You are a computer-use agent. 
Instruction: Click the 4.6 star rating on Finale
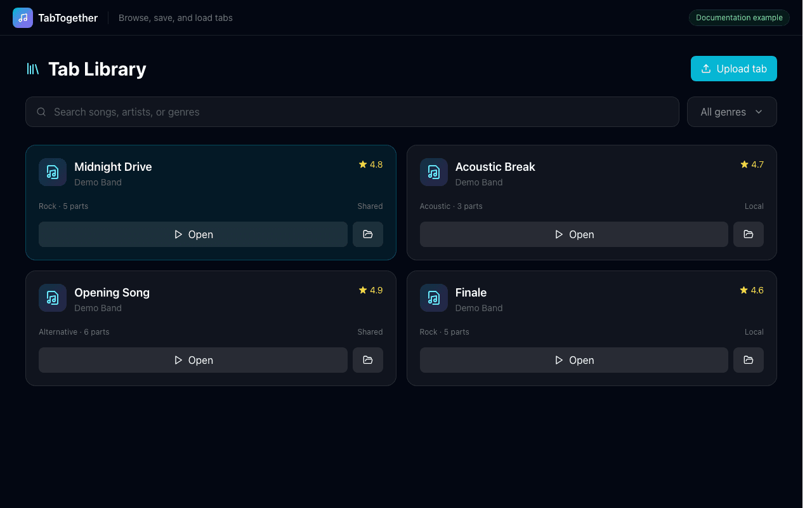tap(752, 290)
